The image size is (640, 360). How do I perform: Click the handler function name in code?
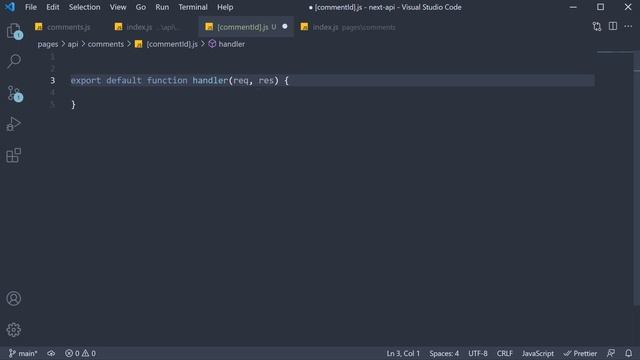coord(210,80)
